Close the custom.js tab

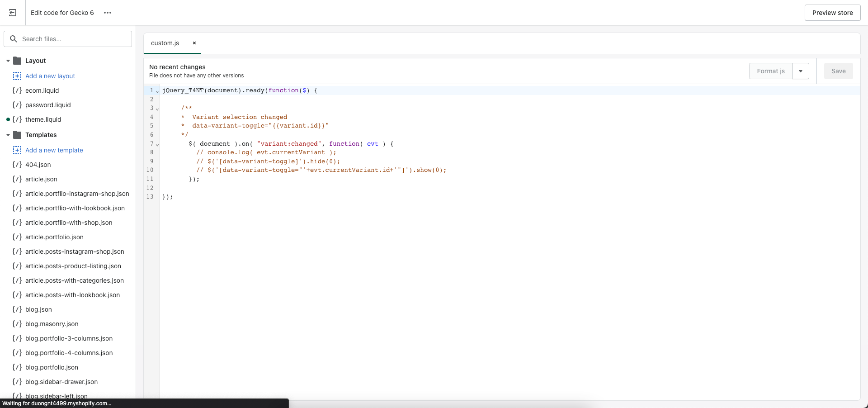coord(194,43)
